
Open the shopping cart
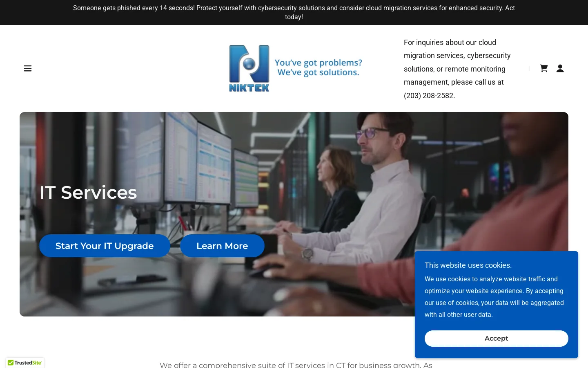pos(543,68)
